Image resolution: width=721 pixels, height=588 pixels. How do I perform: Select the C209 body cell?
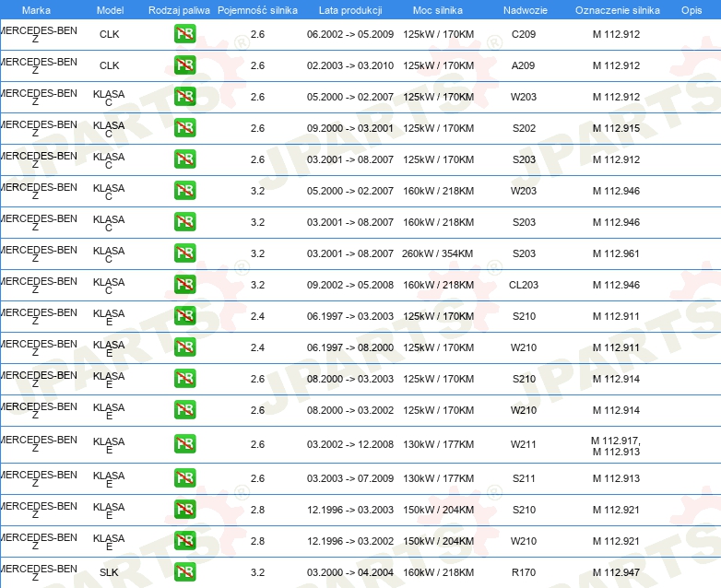tap(524, 34)
